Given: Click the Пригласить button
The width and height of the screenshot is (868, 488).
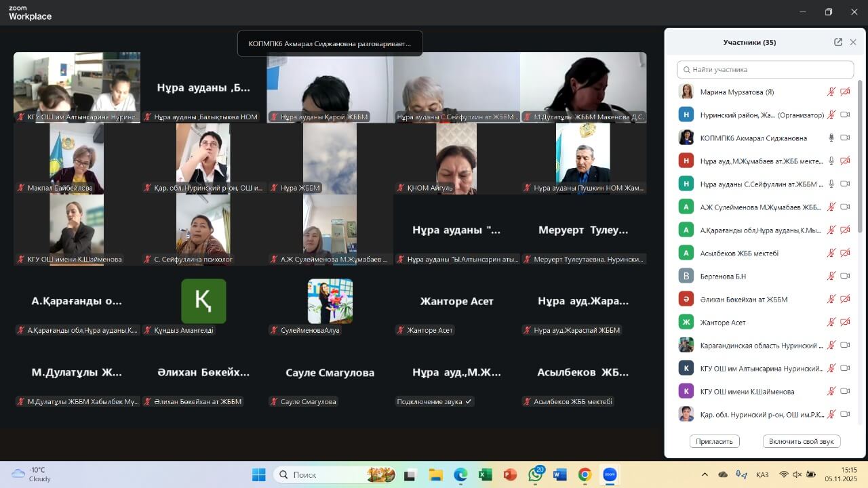Looking at the screenshot, I should coord(715,441).
